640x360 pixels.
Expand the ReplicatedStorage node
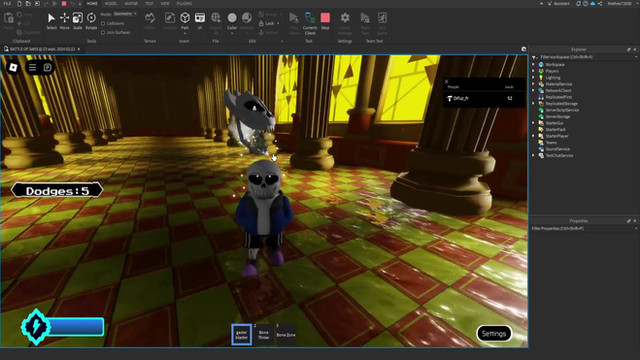(x=533, y=104)
